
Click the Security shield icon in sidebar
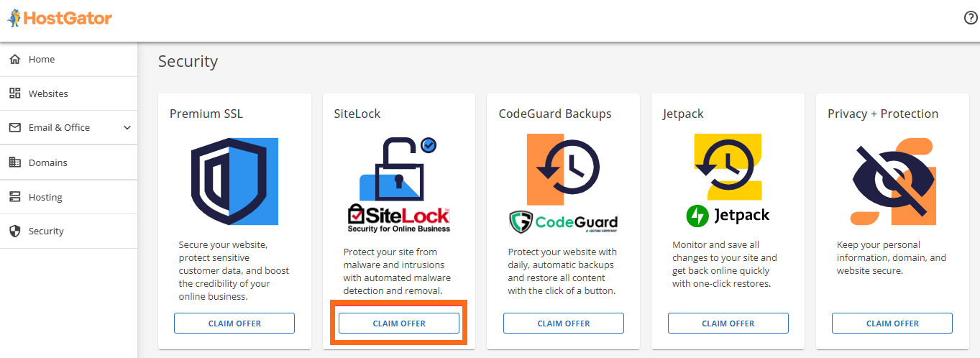[x=15, y=231]
